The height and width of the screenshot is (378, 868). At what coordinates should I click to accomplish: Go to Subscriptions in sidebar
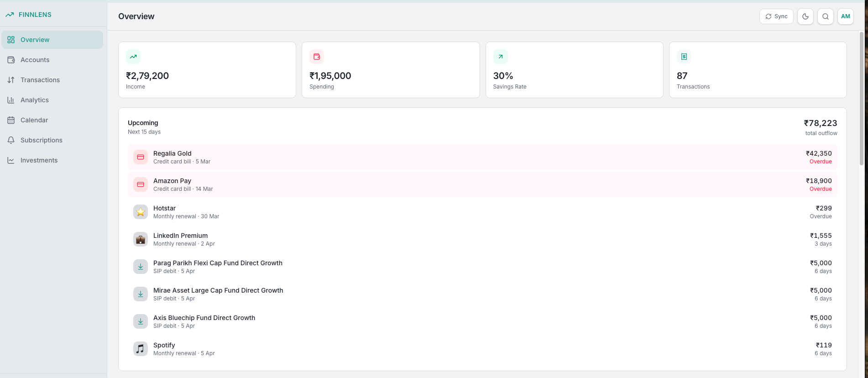(x=52, y=140)
